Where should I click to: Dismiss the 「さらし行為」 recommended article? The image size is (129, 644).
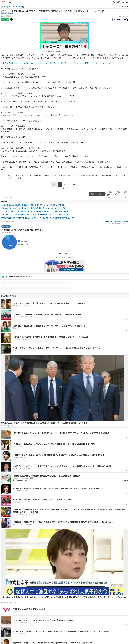pos(127,342)
